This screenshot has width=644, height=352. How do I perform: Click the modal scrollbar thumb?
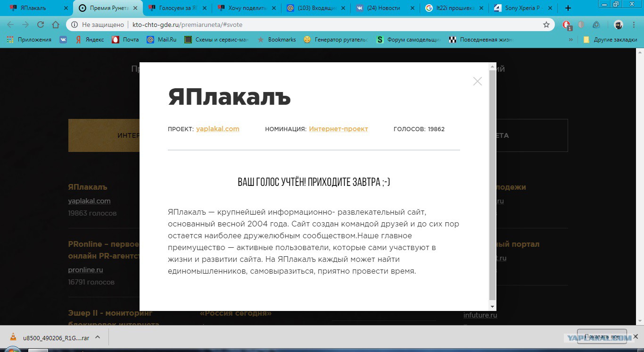click(x=493, y=185)
